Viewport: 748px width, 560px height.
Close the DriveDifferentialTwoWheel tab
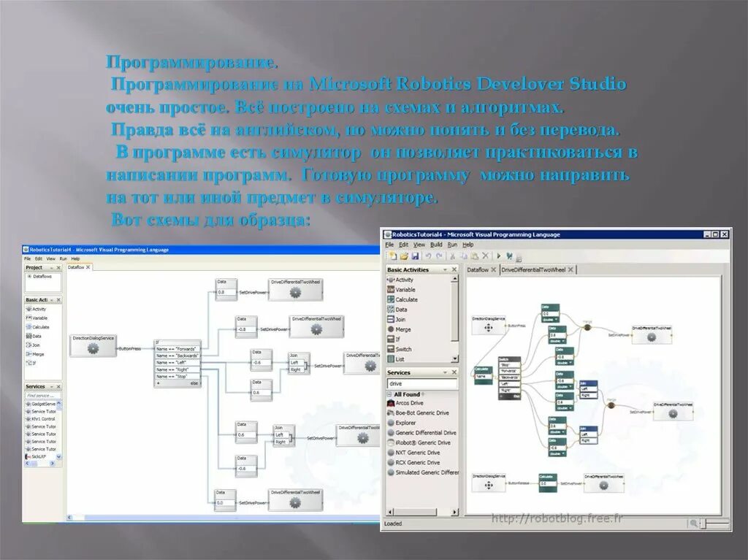click(x=570, y=270)
